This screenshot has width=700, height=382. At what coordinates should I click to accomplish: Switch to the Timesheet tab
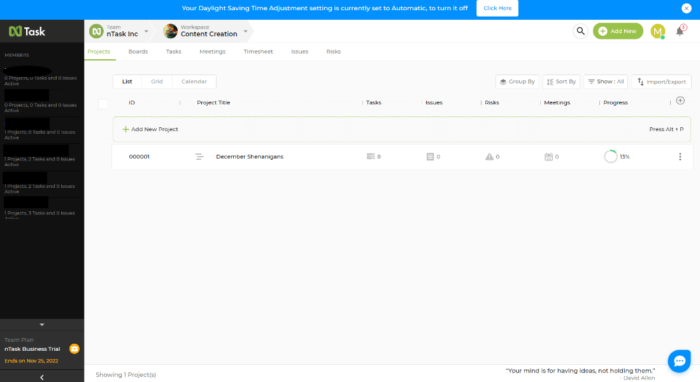[258, 52]
